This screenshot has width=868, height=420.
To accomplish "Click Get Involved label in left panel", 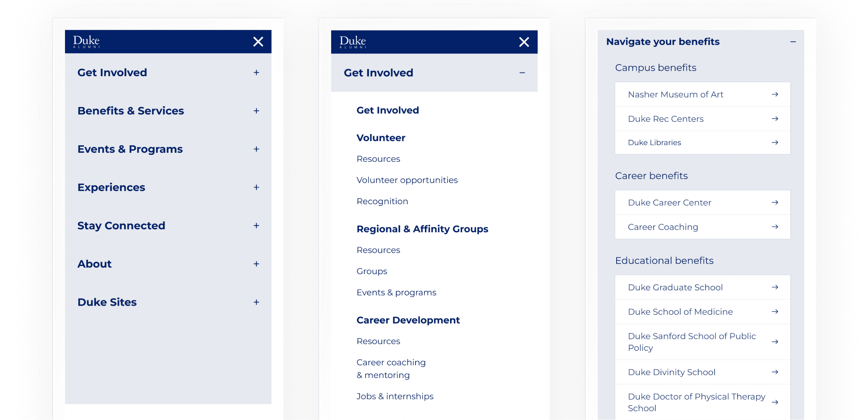I will point(112,72).
